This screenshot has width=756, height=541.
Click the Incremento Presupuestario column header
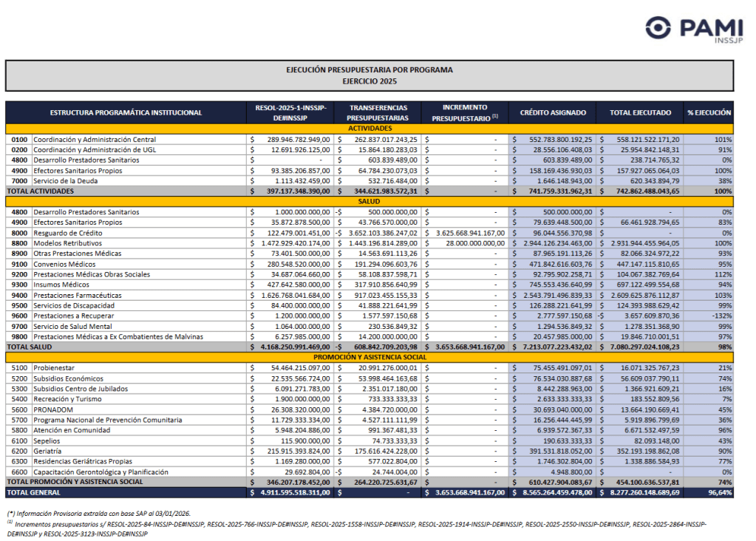coord(465,113)
